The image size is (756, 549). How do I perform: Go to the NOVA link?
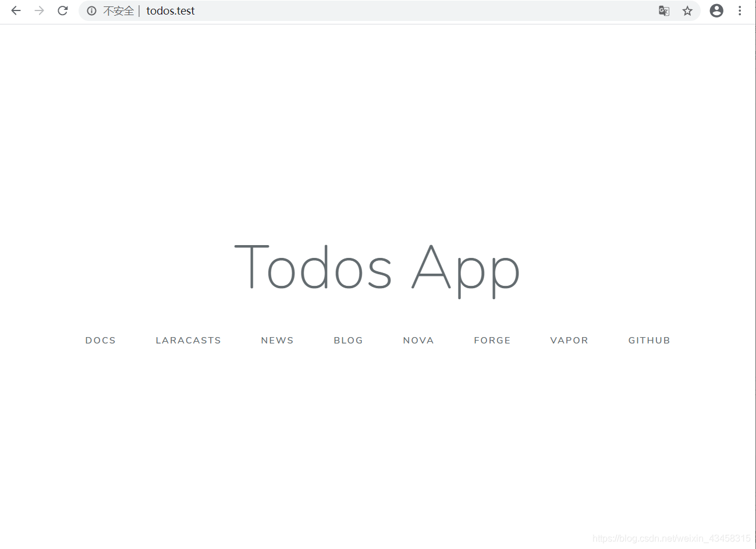pyautogui.click(x=418, y=341)
